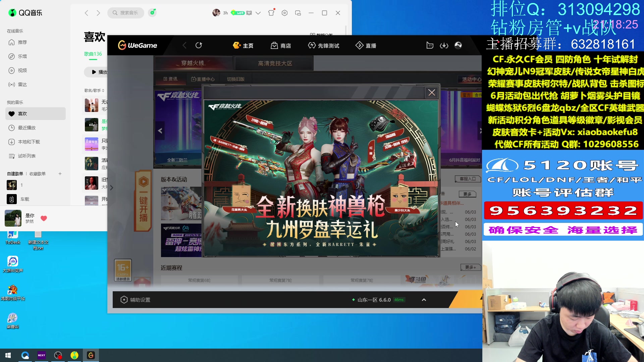Go back in WeGame navigation
Screen dimensions: 644x362
(184, 45)
